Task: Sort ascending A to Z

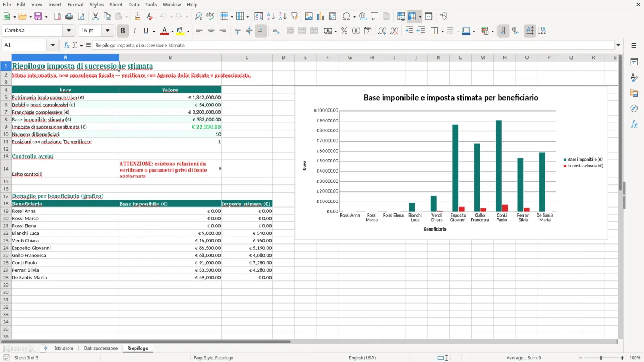Action: [x=271, y=17]
